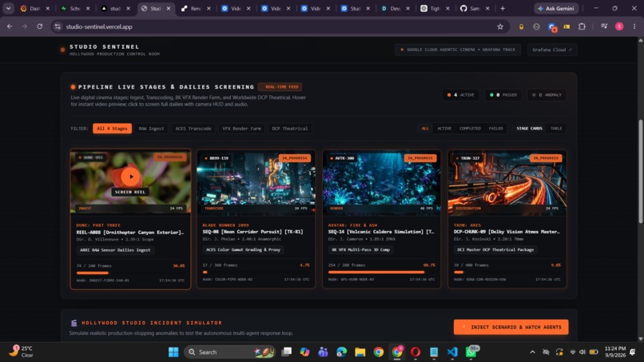Open the Grafana Cloud link
The image size is (644, 362).
(551, 50)
